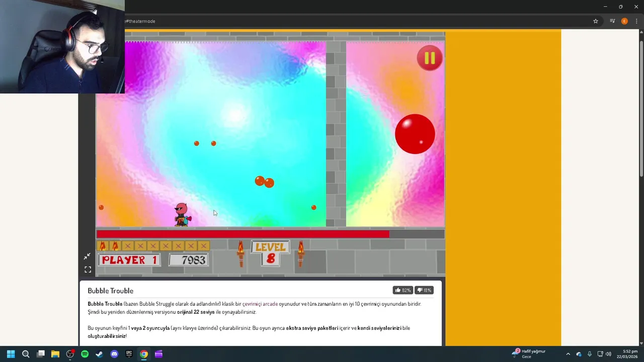Screen dimensions: 644x362
Task: Click the microphone tray icon
Action: point(590,354)
